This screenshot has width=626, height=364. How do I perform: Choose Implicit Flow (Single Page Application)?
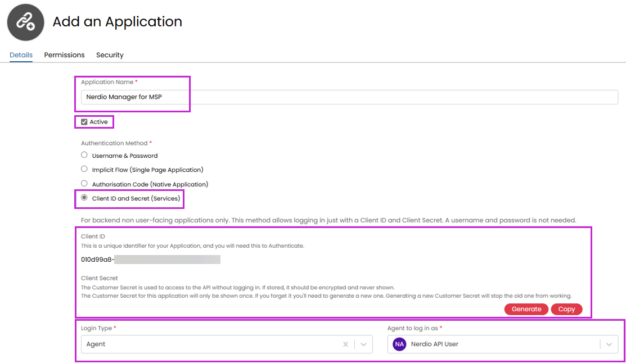pyautogui.click(x=84, y=169)
